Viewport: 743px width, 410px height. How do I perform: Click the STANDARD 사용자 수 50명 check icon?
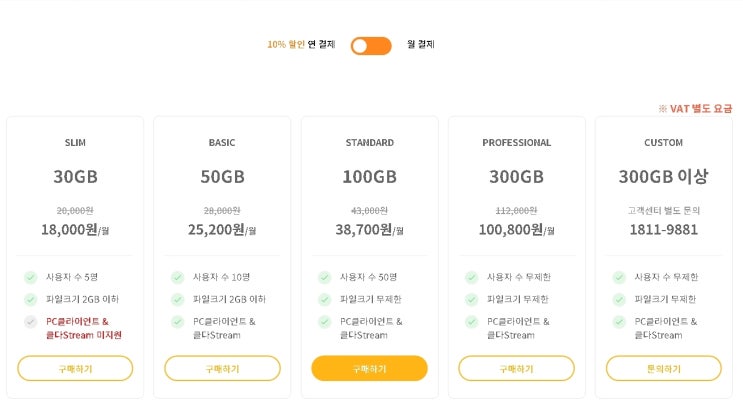pos(325,277)
